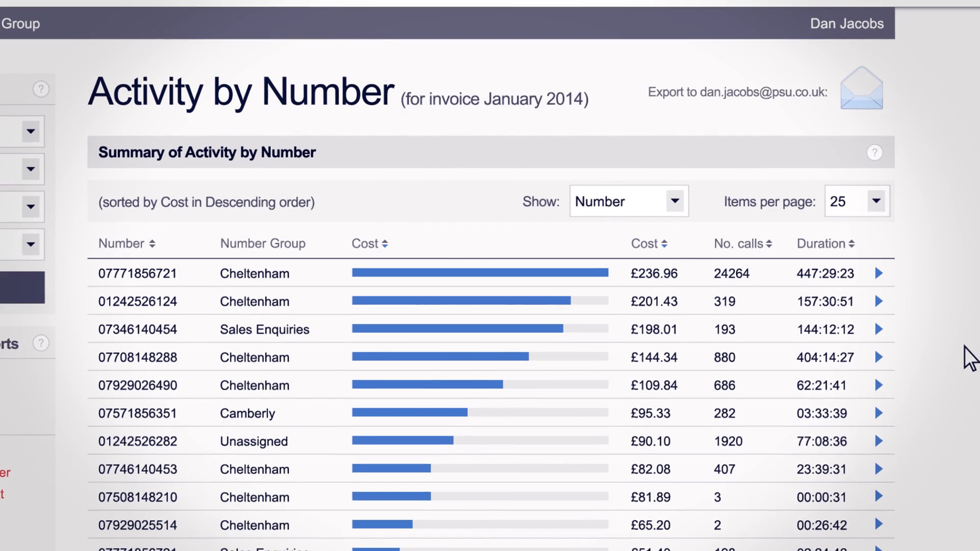Screen dimensions: 980x551
Task: Sort by No. calls column
Action: pyautogui.click(x=743, y=244)
